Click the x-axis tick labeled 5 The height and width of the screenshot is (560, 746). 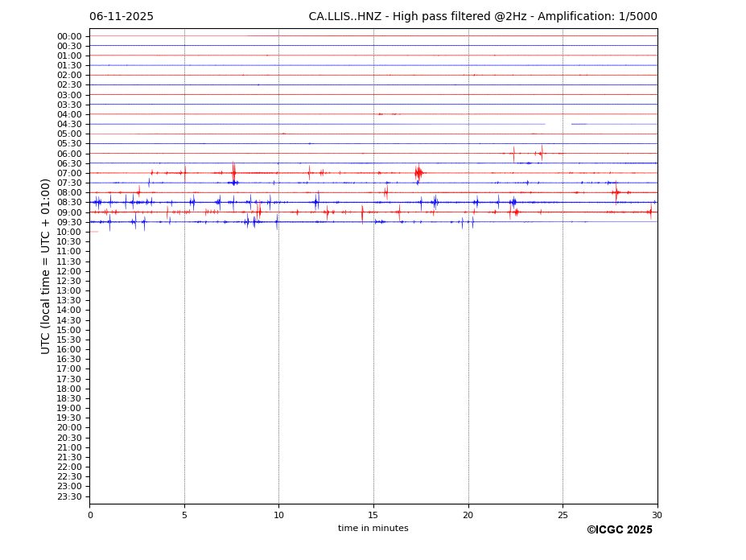click(184, 515)
